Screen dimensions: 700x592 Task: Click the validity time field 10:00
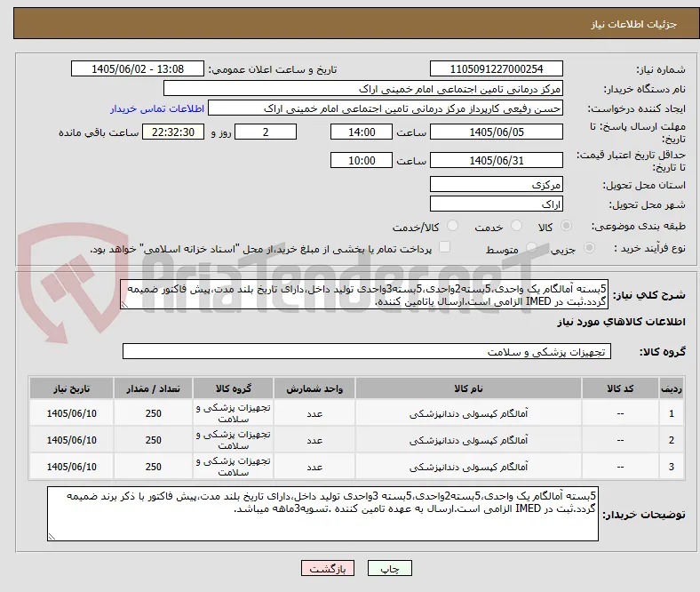point(362,160)
